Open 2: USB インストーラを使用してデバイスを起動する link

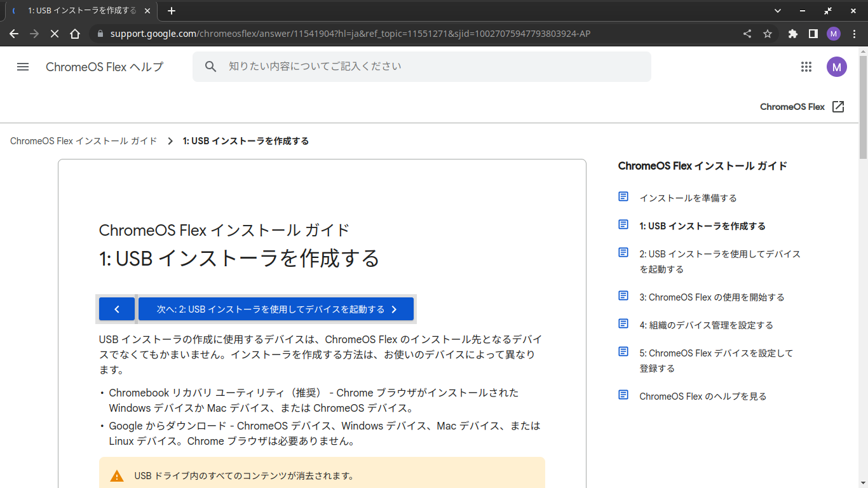click(x=720, y=262)
